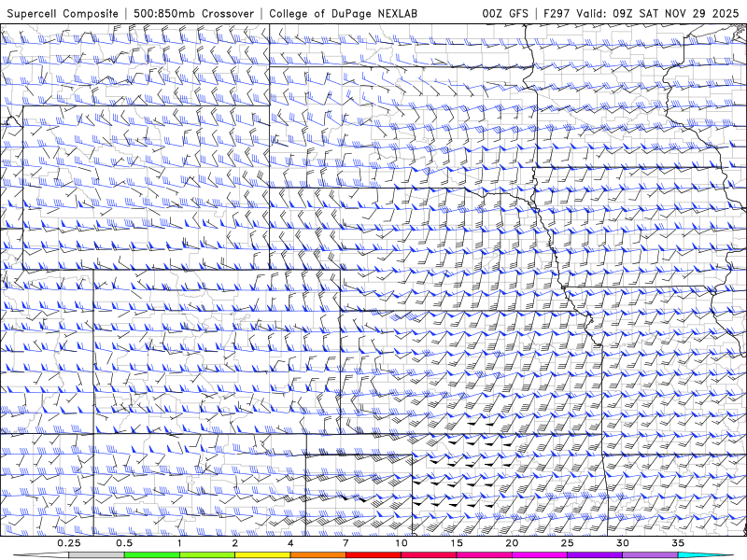Select the lime green 1–2 color segment
Viewport: 747px width, 560px height.
207,555
